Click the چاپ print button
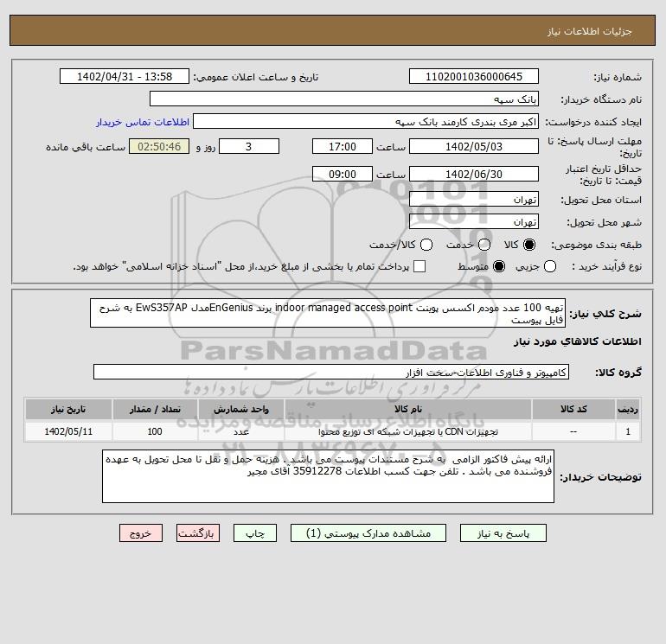Screen dimensions: 666x644 pos(255,533)
